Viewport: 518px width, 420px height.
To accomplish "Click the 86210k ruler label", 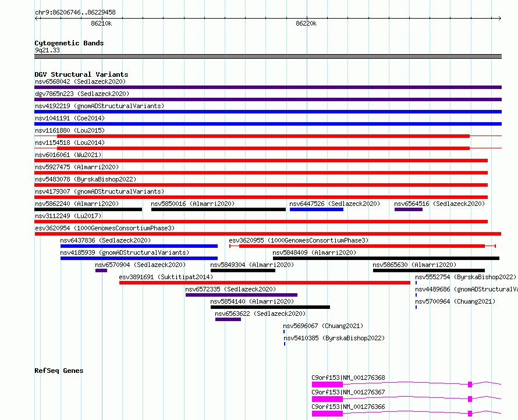I will [101, 23].
